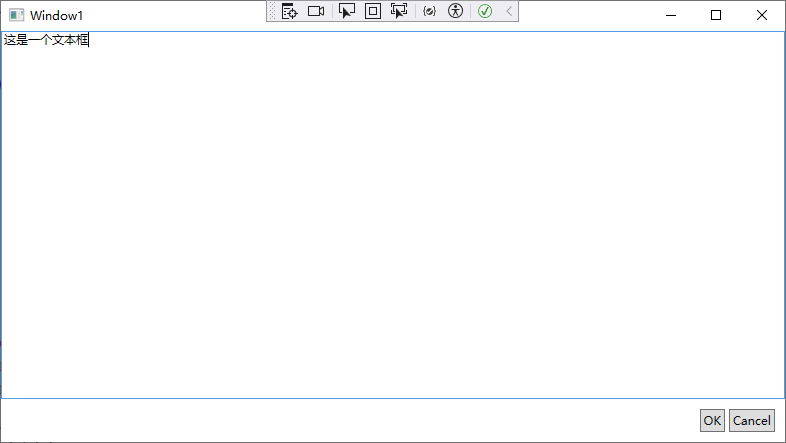Toggle Display Layout Adorners square icon
Image resolution: width=786 pixels, height=443 pixels.
pos(373,11)
